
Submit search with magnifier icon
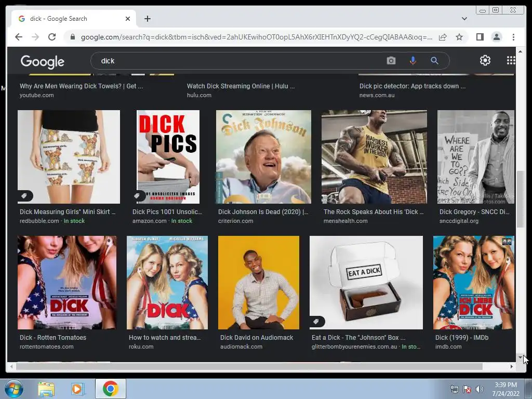click(434, 61)
